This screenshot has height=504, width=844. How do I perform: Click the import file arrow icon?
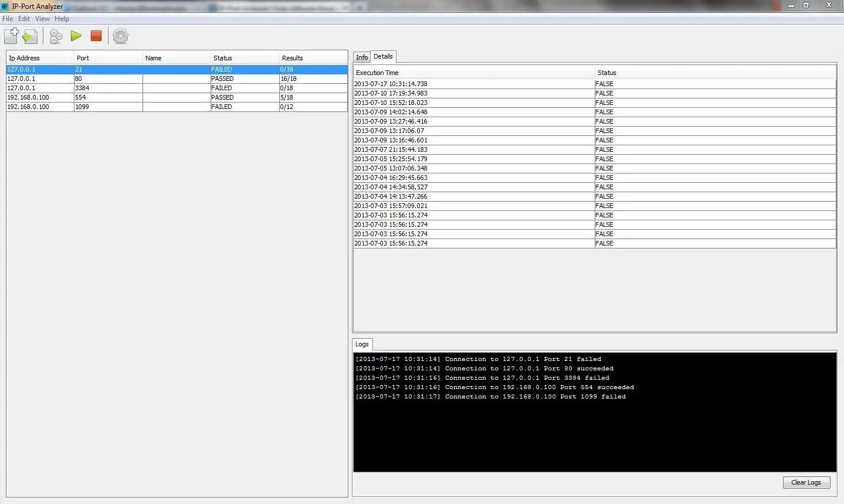30,37
